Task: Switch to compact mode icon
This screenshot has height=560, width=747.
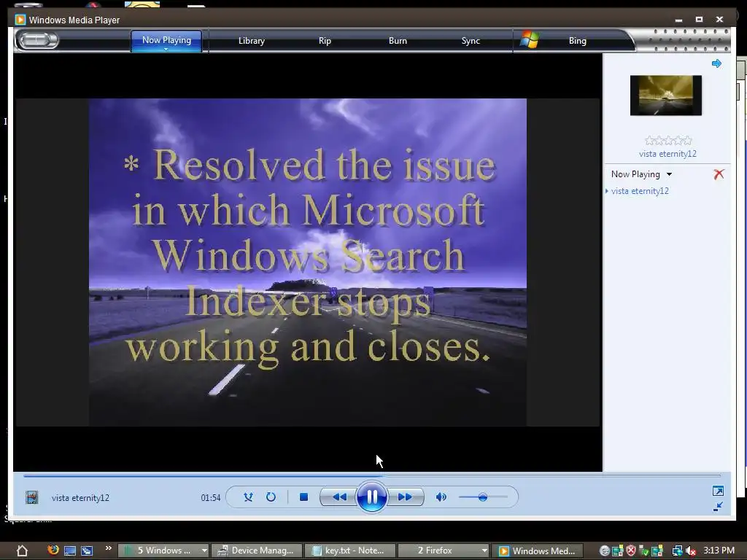Action: click(x=718, y=507)
